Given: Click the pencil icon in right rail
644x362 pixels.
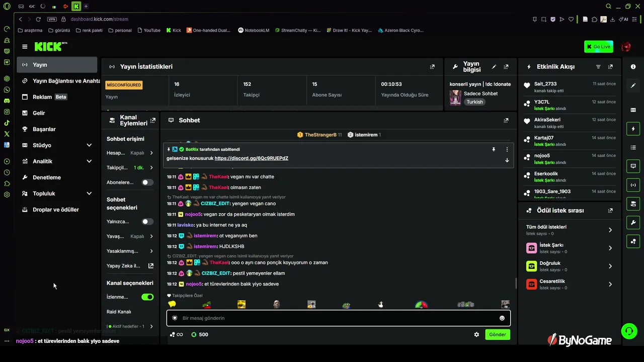Looking at the screenshot, I should [x=633, y=86].
